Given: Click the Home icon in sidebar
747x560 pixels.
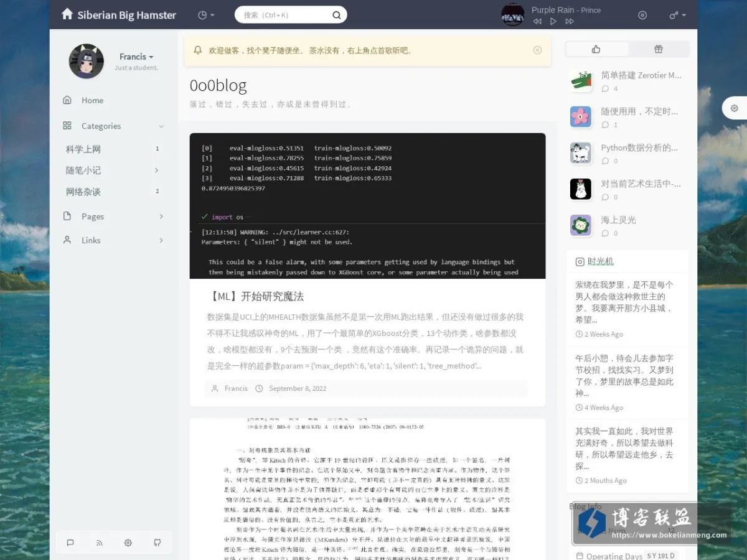Looking at the screenshot, I should pyautogui.click(x=67, y=100).
